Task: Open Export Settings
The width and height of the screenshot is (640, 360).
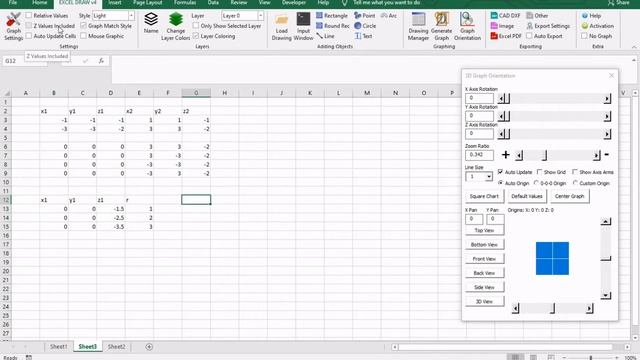Action: pos(548,26)
